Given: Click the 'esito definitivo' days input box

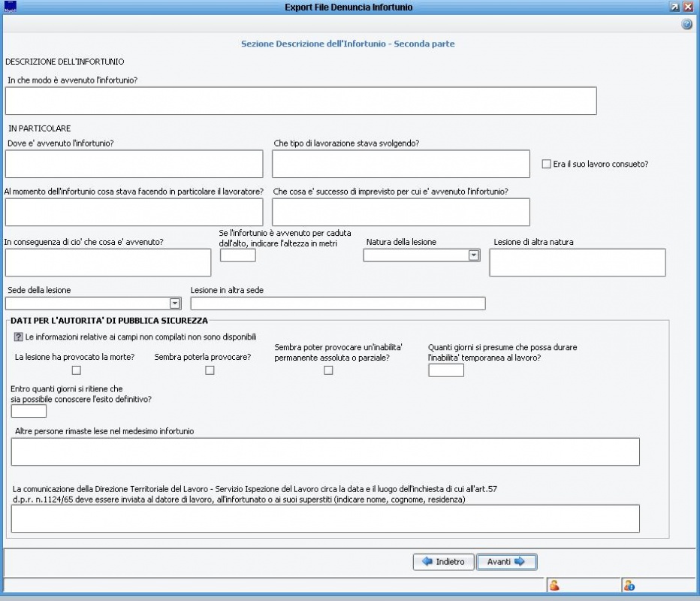Looking at the screenshot, I should coord(29,411).
